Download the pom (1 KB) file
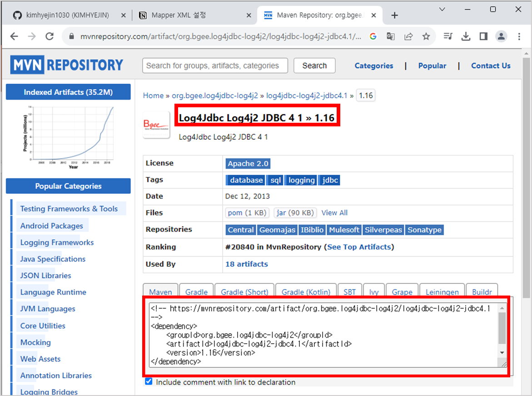Viewport: 532px width, 396px height. [x=247, y=213]
